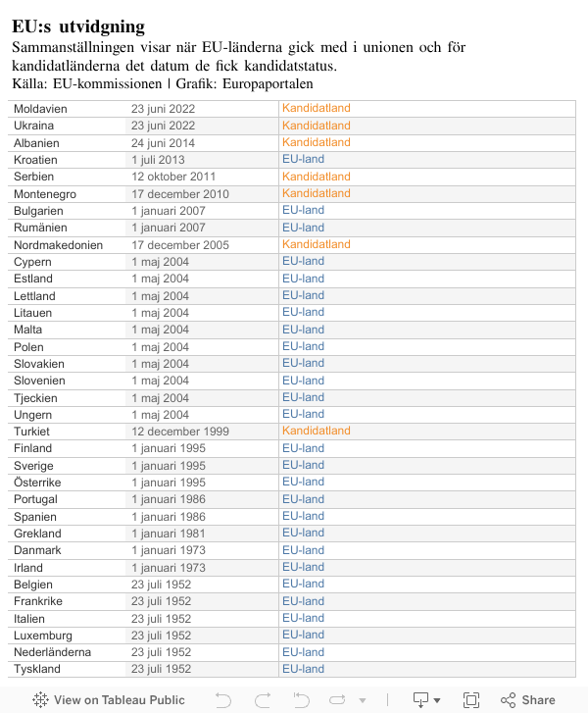Click the Undo arrow icon

pos(223,700)
